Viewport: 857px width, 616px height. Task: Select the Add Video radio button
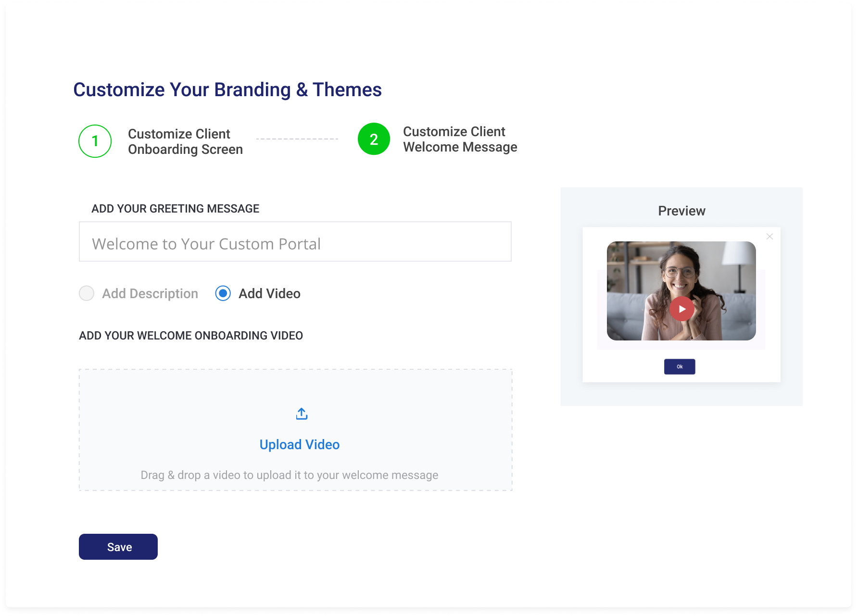pyautogui.click(x=223, y=293)
